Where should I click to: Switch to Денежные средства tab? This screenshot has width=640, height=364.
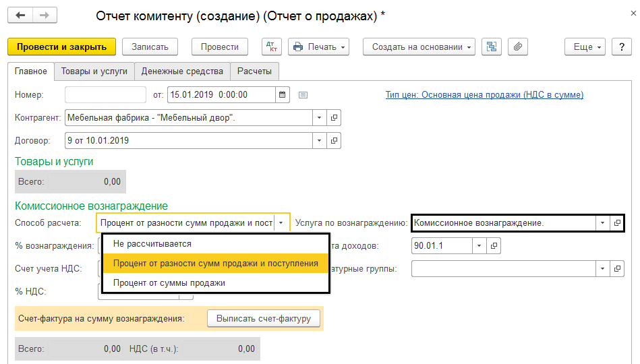[182, 71]
